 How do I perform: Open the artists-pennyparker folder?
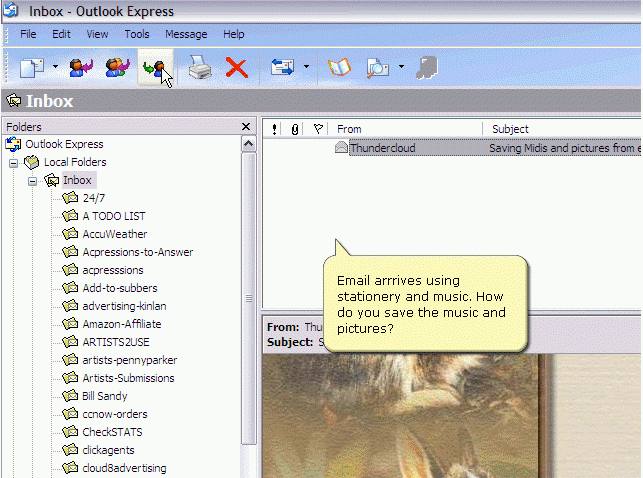[x=130, y=361]
